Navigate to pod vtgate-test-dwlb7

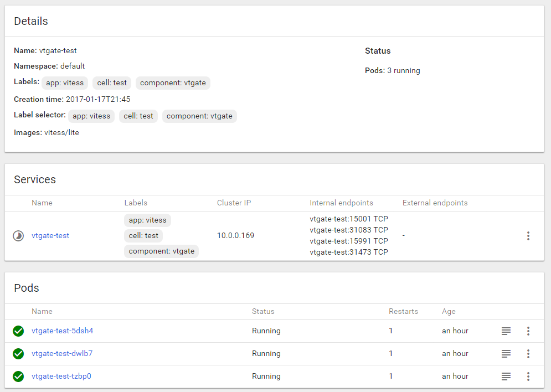pyautogui.click(x=61, y=354)
